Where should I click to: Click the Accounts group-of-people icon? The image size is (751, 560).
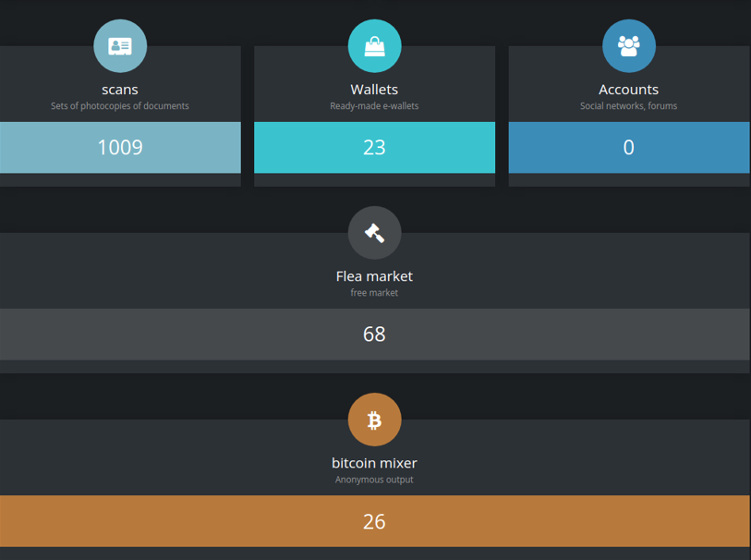[x=629, y=46]
